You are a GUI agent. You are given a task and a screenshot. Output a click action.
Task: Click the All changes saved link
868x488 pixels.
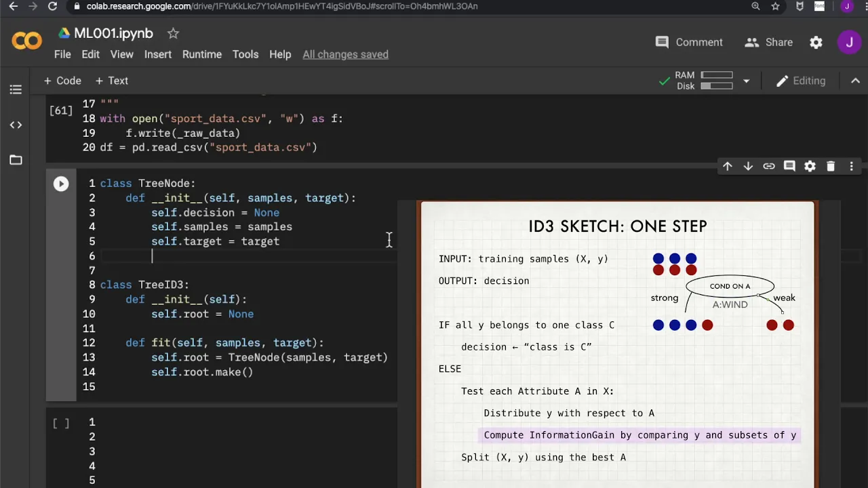345,54
